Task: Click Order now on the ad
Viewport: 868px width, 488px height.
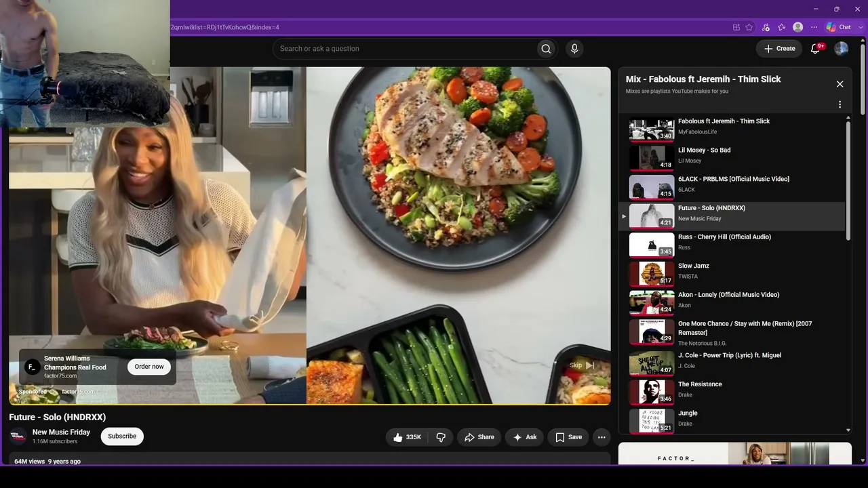Action: click(149, 367)
